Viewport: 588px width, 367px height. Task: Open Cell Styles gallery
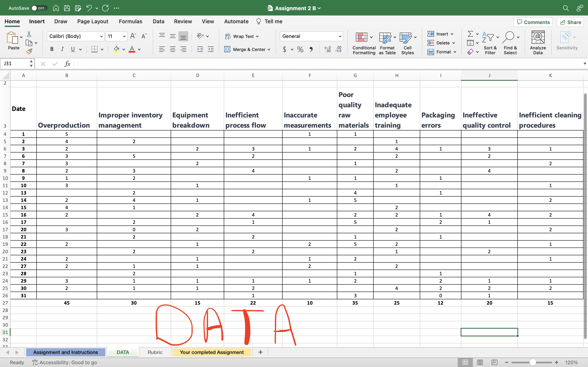[407, 43]
